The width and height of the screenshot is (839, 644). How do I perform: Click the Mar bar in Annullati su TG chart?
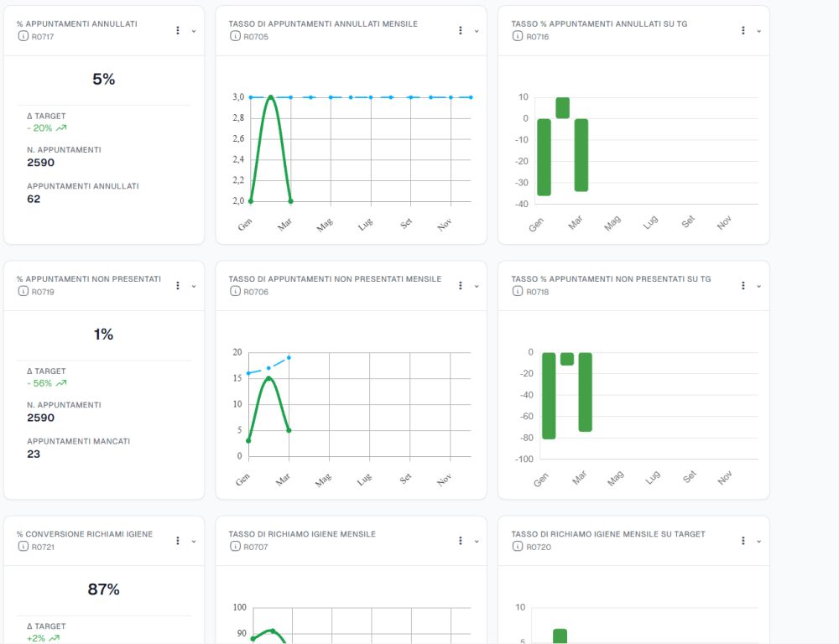[x=581, y=155]
